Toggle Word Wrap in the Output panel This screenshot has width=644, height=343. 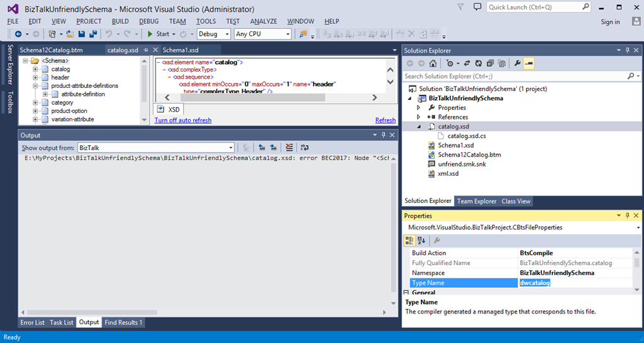click(x=305, y=148)
